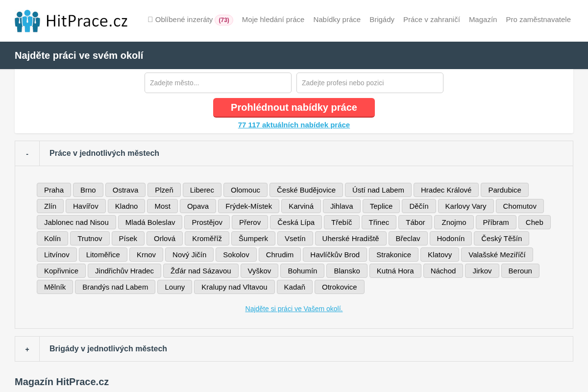Viewport: 588px width, 392px height.
Task: Open Oblíbené inzeráty favorites link
Action: tap(180, 20)
